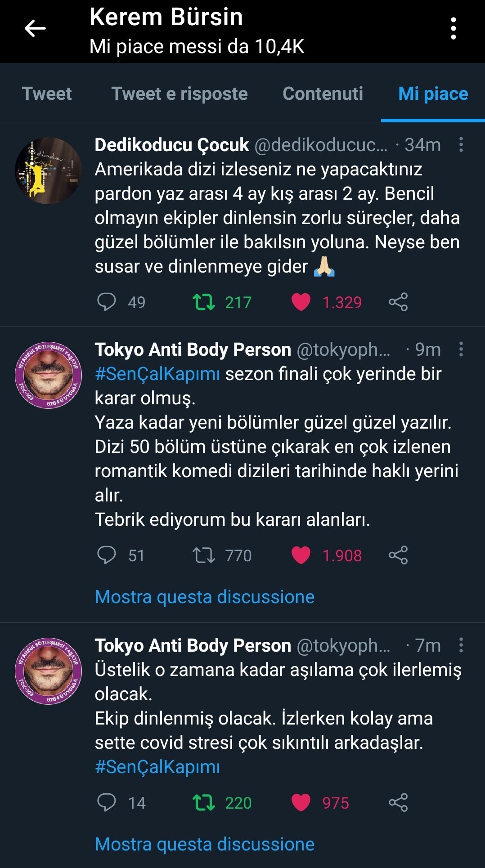
Task: Open the Tweet e risposte tab
Action: 180,94
